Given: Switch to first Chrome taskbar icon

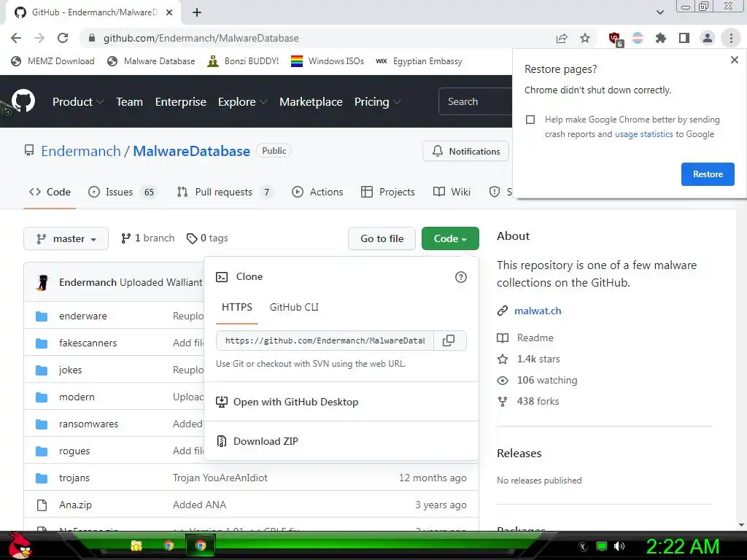Looking at the screenshot, I should click(x=169, y=545).
